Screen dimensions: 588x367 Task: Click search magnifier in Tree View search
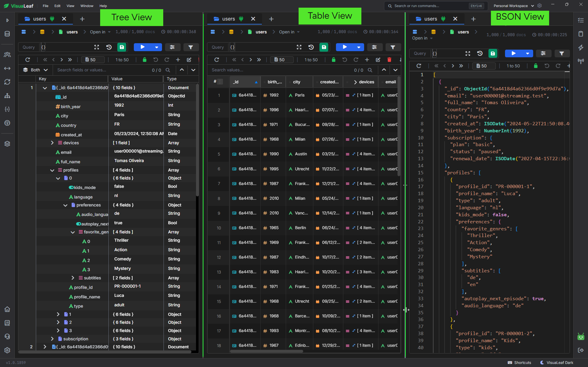coord(168,70)
